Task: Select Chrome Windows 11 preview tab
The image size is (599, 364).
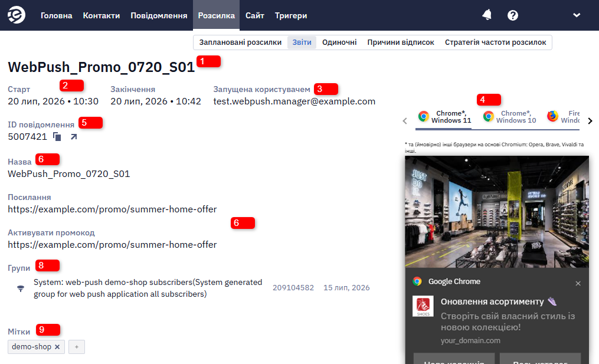Action: coord(444,117)
